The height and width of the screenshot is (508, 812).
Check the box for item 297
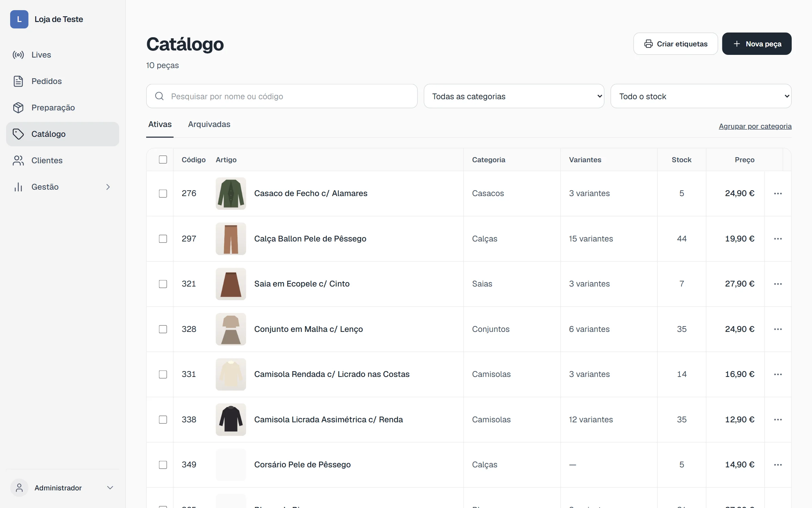(x=163, y=239)
